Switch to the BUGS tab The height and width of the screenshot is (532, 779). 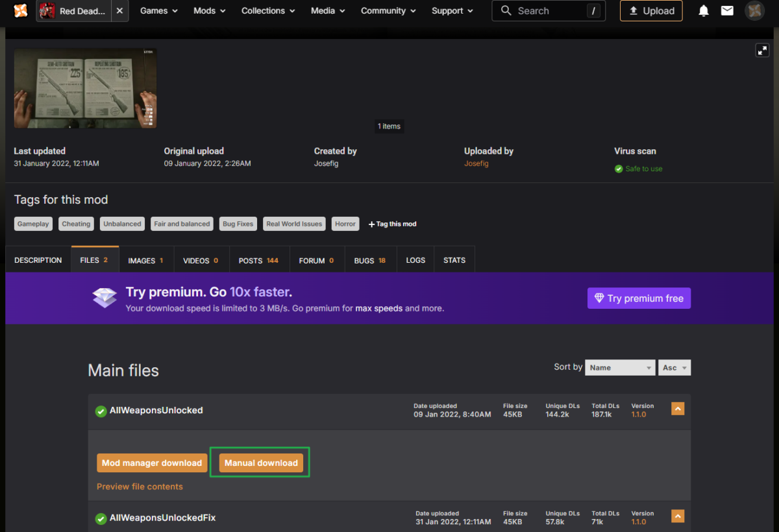click(369, 260)
